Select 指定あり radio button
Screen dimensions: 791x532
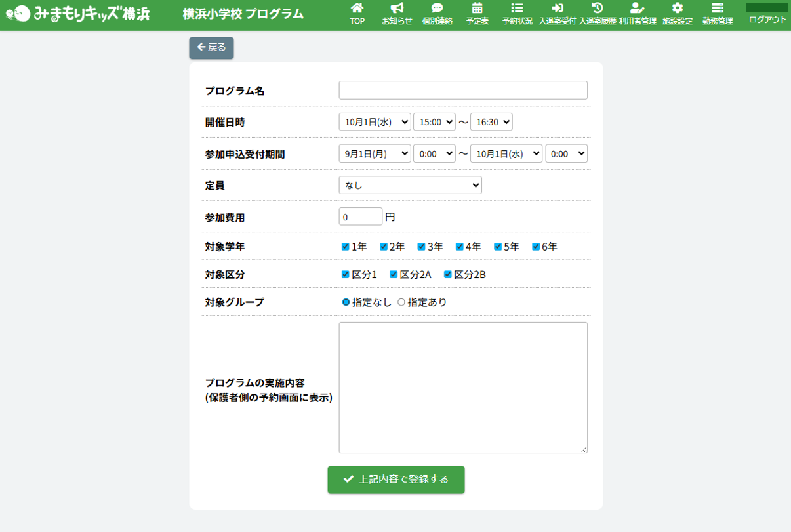click(x=401, y=302)
